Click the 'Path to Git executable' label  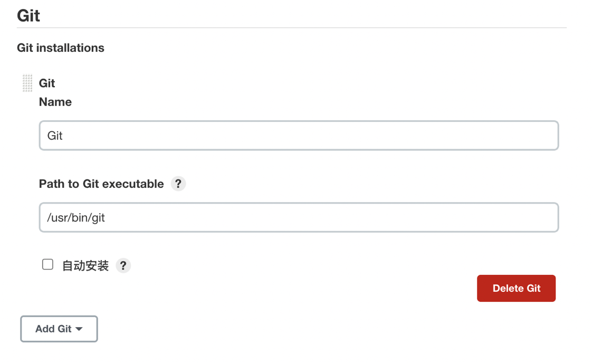tap(101, 184)
